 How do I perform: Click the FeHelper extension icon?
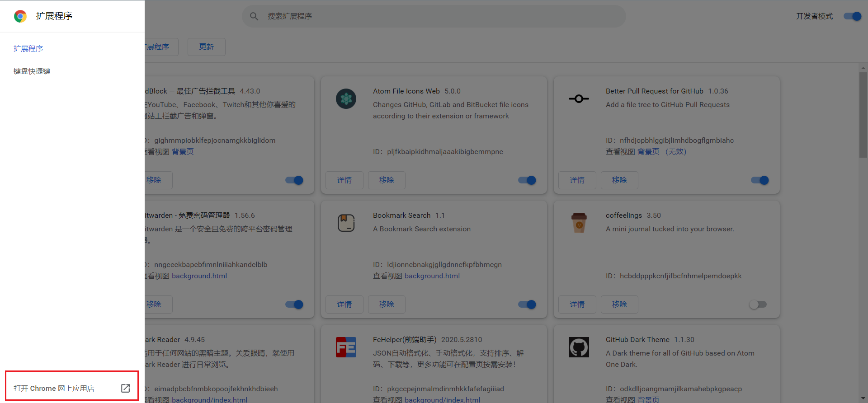coord(346,347)
